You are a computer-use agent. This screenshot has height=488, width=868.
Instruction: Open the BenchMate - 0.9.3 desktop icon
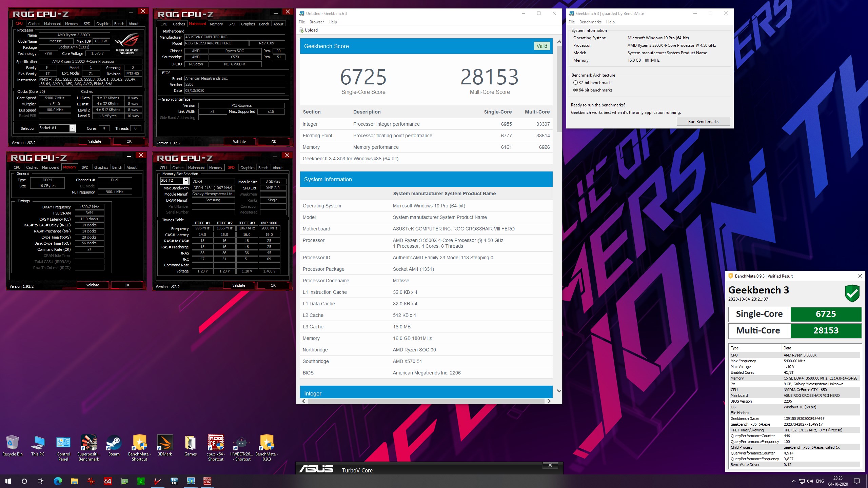click(267, 448)
